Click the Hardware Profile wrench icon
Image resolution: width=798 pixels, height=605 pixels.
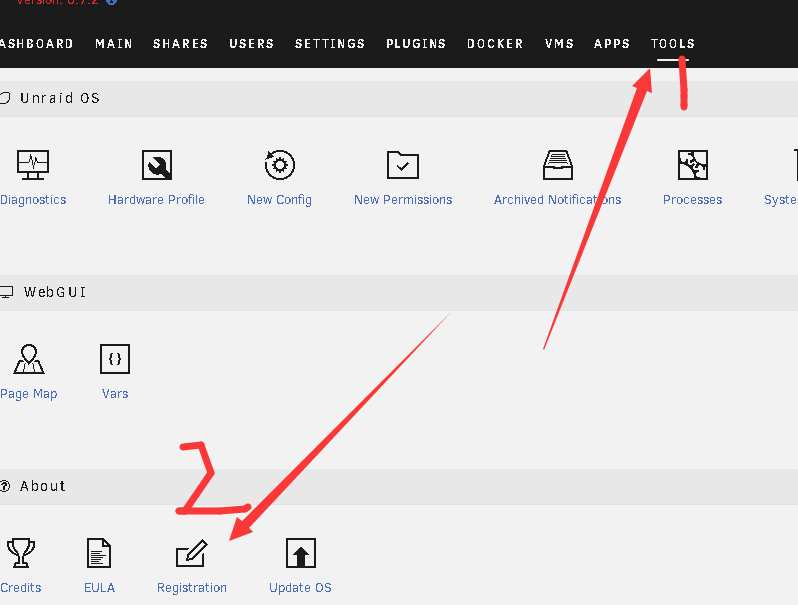coord(157,165)
